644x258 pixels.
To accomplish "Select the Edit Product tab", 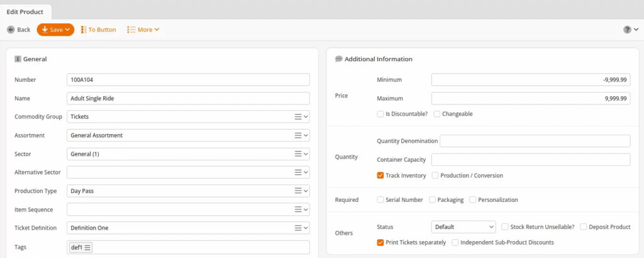I will [x=25, y=12].
